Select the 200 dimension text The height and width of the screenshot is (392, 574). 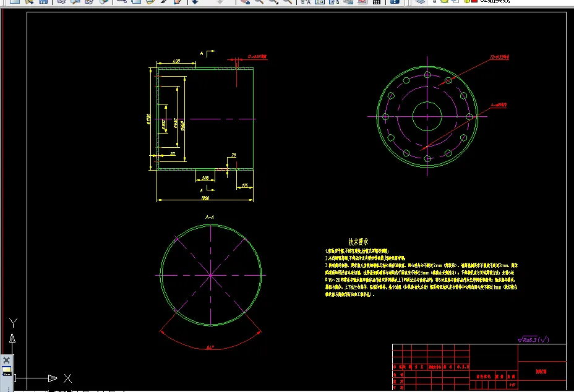(205, 178)
